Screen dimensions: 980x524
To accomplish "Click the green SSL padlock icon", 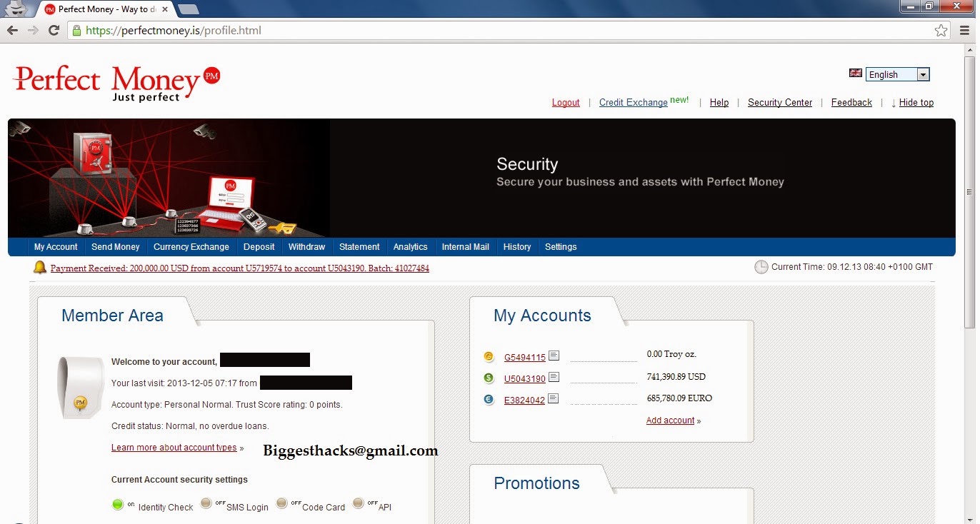I will click(76, 31).
